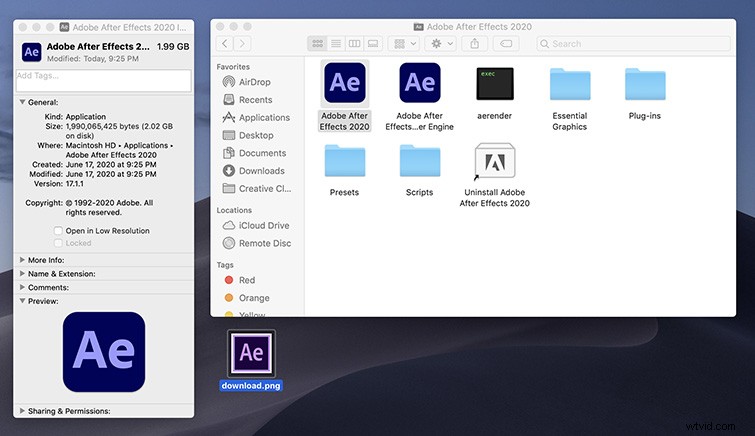Select the download.png desktop file icon
755x436 pixels.
[251, 353]
